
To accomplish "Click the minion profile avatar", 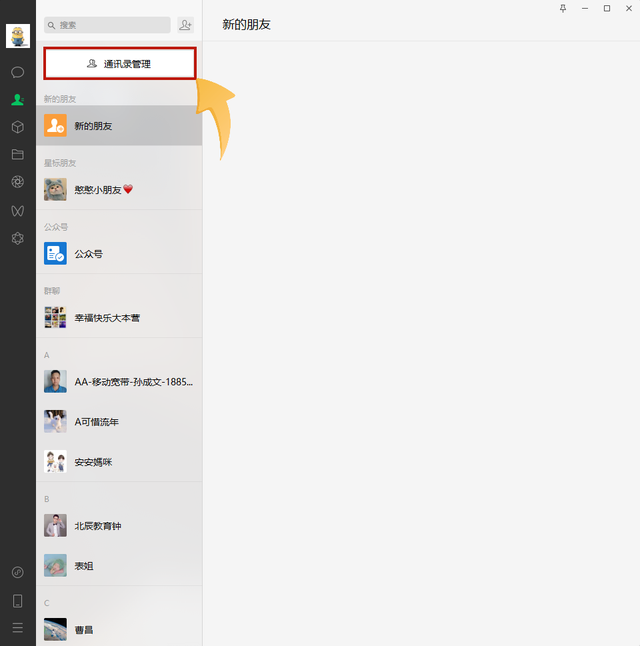I will coord(18,36).
